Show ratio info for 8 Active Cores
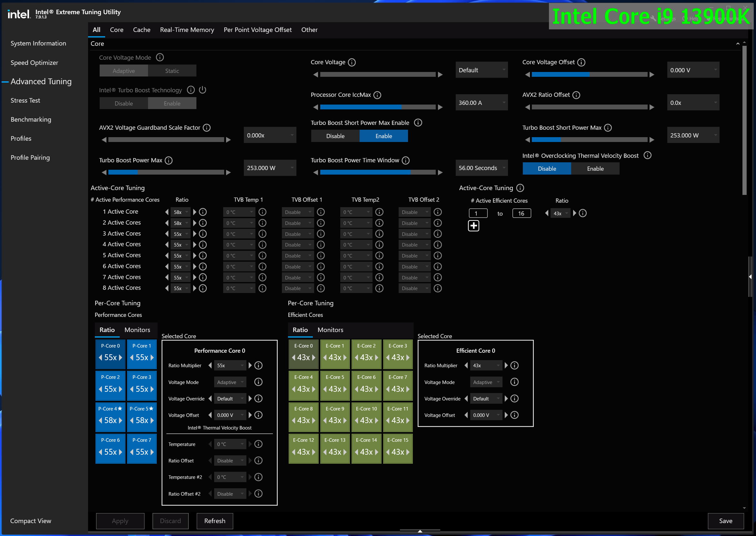The width and height of the screenshot is (756, 536). (203, 288)
